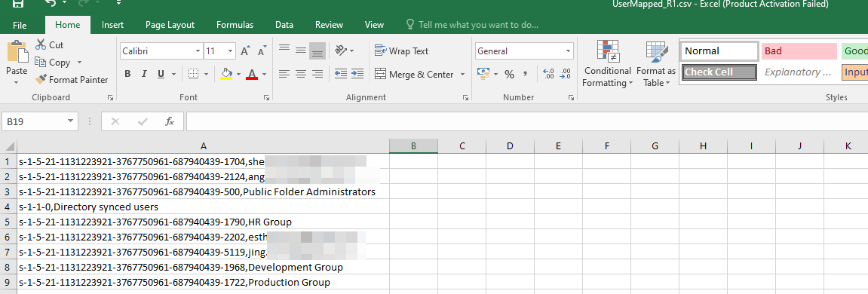
Task: Click the Undo arrow icon
Action: coord(50,3)
